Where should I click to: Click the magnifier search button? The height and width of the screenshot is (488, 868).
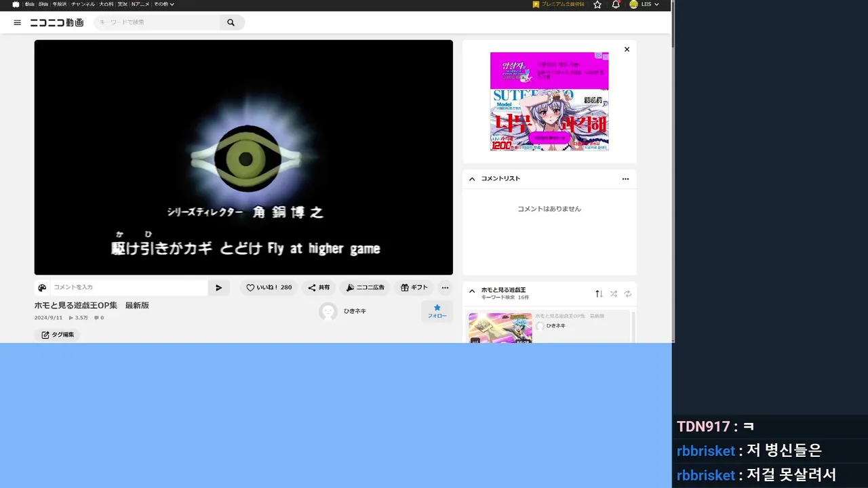(231, 22)
